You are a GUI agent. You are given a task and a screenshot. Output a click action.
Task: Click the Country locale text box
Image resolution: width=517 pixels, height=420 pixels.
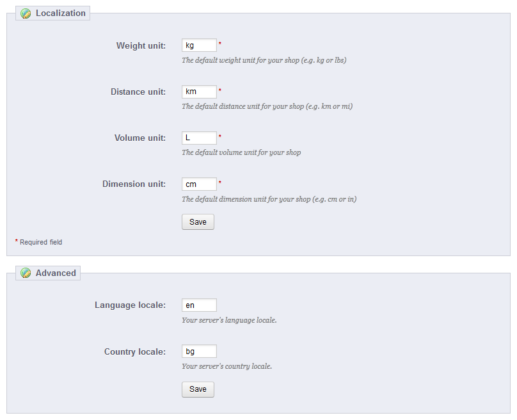199,351
